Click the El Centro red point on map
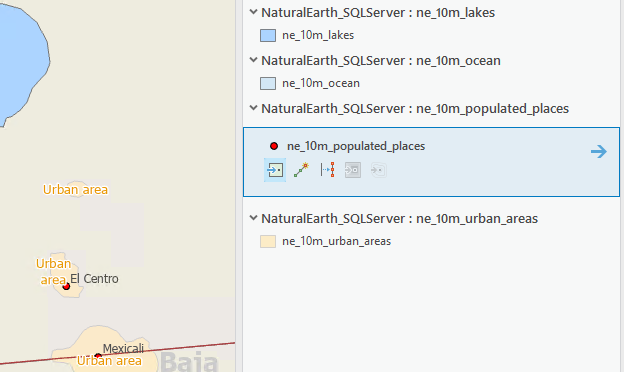Viewport: 624px width, 372px height. (x=66, y=286)
